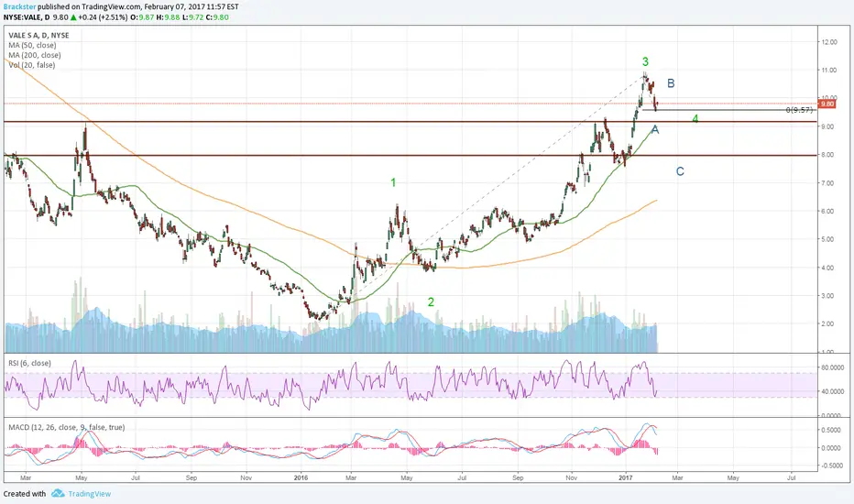Click the 5.00 price axis value
This screenshot has height=504, width=854.
pyautogui.click(x=829, y=239)
